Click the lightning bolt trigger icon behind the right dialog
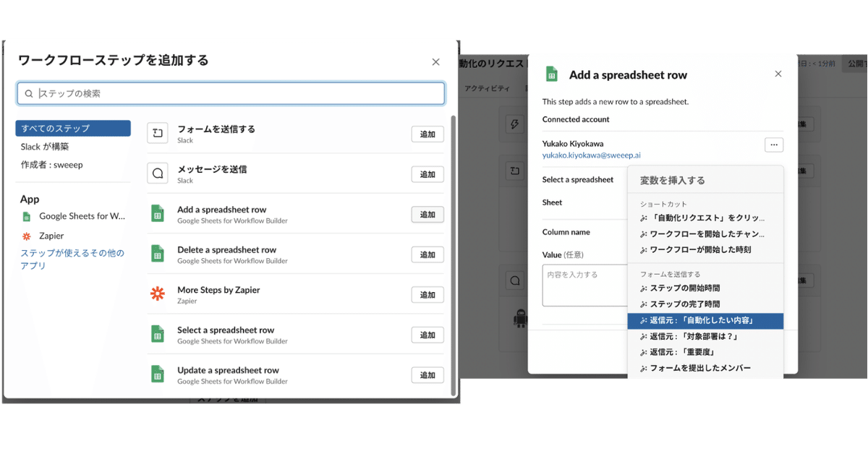 [514, 124]
